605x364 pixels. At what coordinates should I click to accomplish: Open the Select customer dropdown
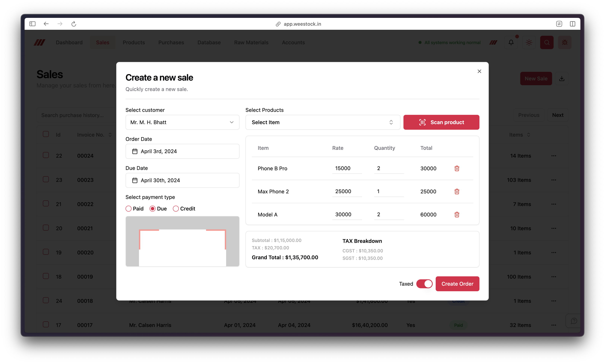pyautogui.click(x=182, y=122)
